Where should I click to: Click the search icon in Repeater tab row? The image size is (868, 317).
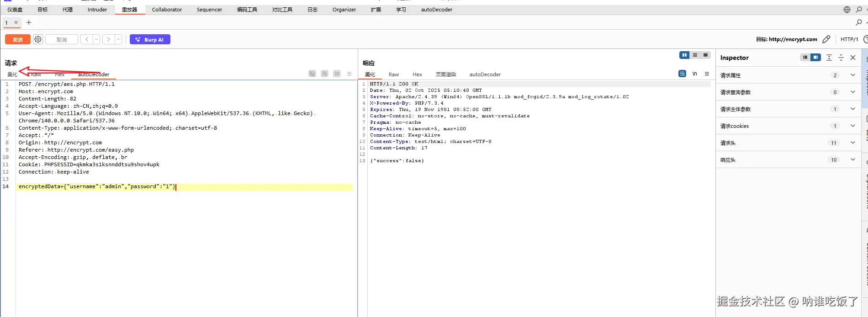859,22
